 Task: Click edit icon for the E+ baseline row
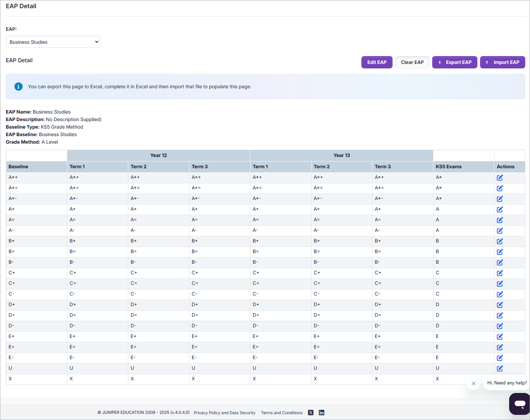click(x=500, y=337)
